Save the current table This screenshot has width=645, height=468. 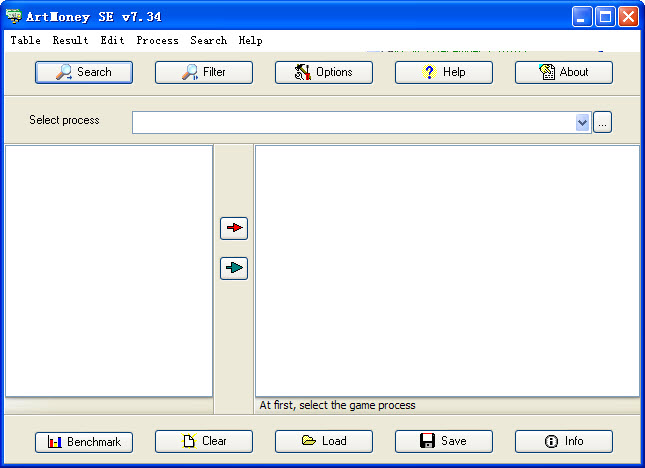pyautogui.click(x=444, y=441)
